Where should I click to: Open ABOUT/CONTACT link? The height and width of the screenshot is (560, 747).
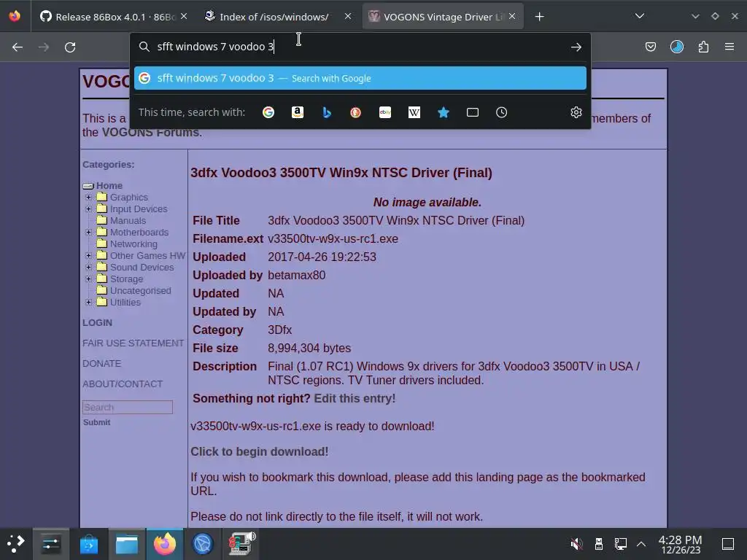[x=123, y=384]
